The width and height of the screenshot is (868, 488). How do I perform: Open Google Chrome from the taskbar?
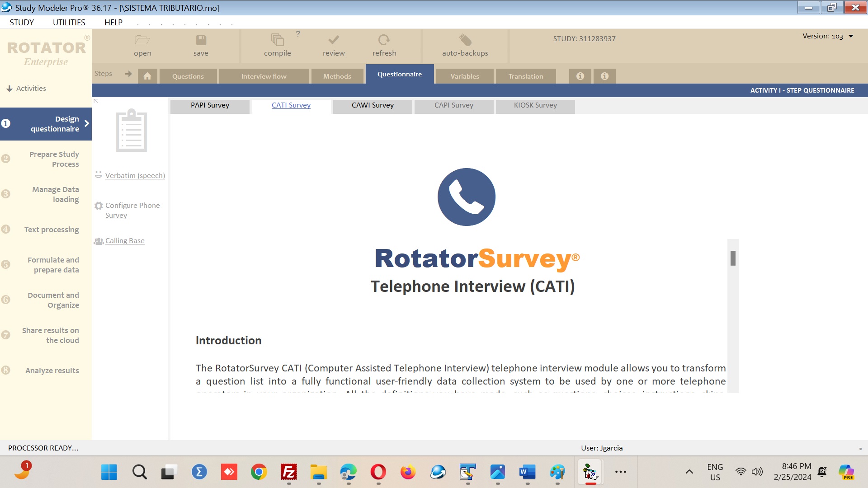coord(259,472)
